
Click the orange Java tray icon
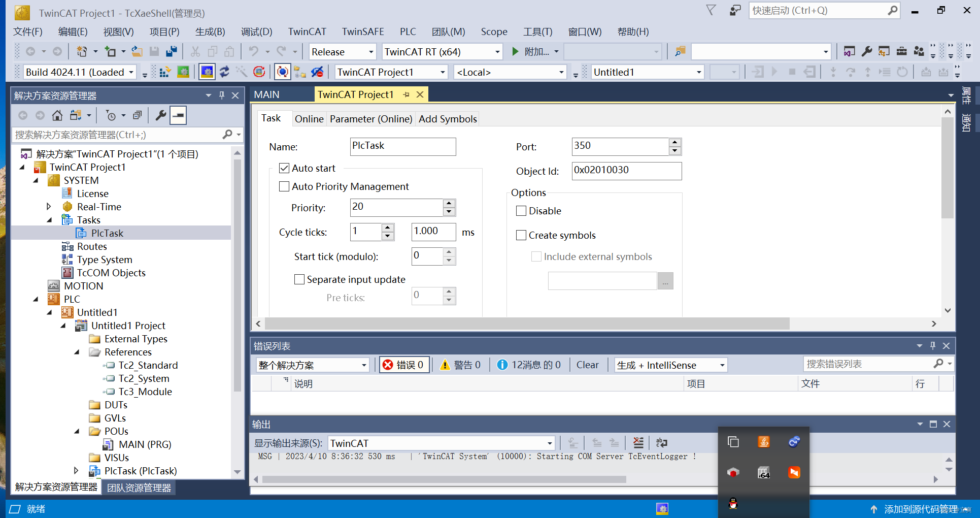coord(764,442)
